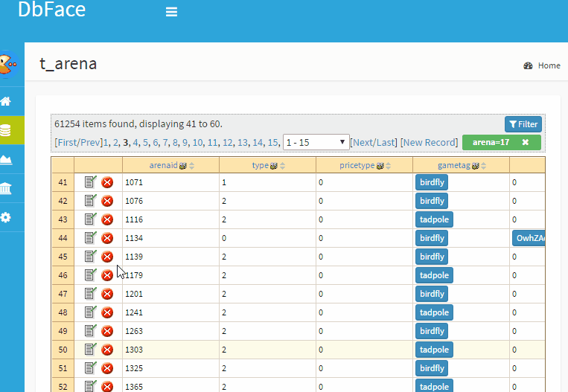The width and height of the screenshot is (568, 392).
Task: Click the Filter button
Action: pyautogui.click(x=523, y=124)
